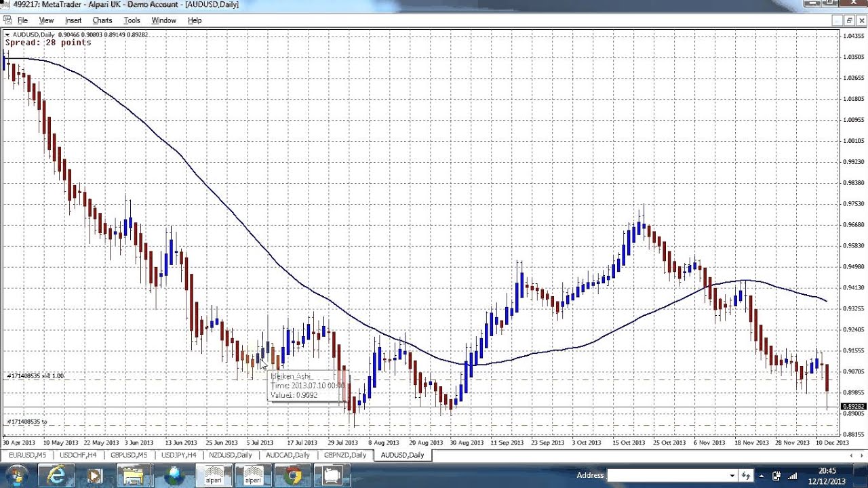Switch to the EURUSD,M5 chart tab
Image resolution: width=868 pixels, height=488 pixels.
coord(28,455)
